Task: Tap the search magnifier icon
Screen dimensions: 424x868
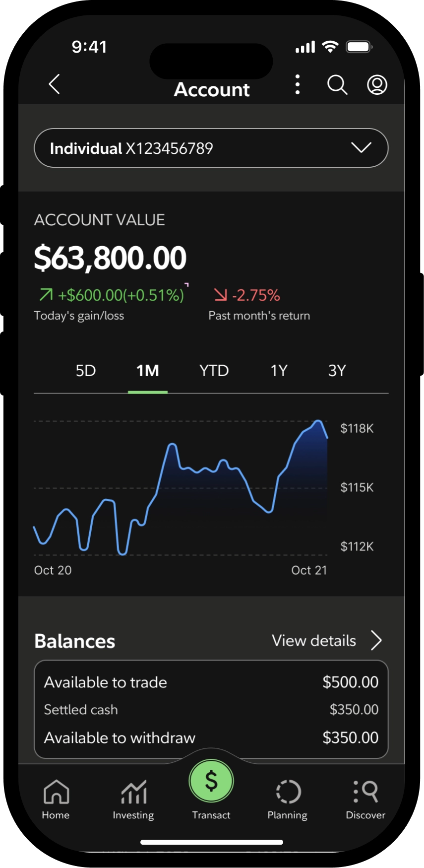Action: coord(337,85)
